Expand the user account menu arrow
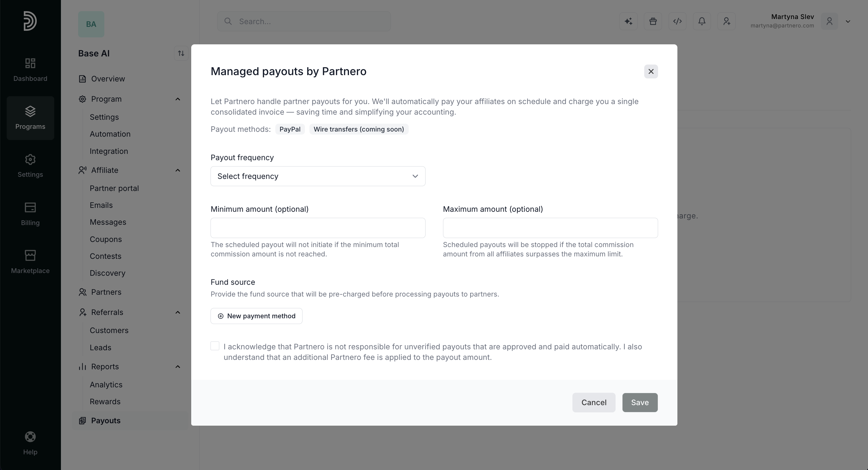Screen dimensions: 868x470 (848, 21)
